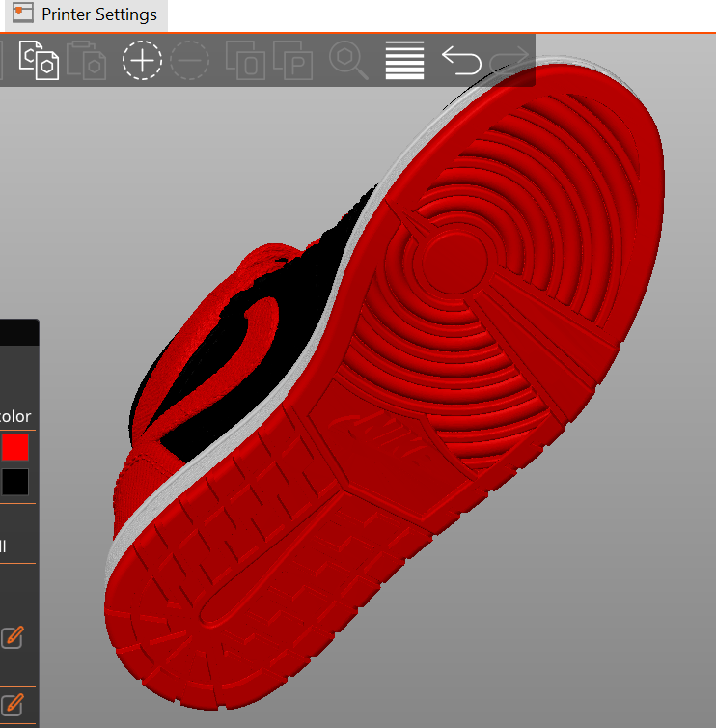Click the dark header bar of left panel
The image size is (716, 728).
(19, 333)
